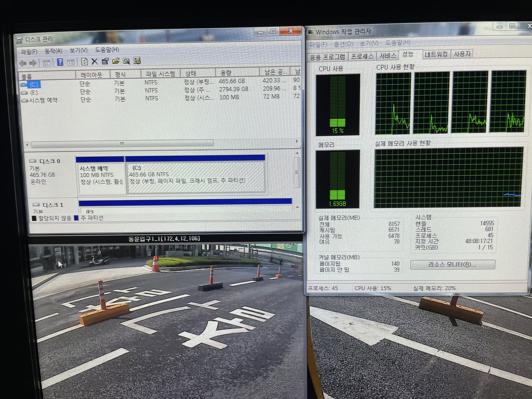Open the 동작(A) menu in Disk Management
Screen dimensions: 532x399
coord(53,51)
